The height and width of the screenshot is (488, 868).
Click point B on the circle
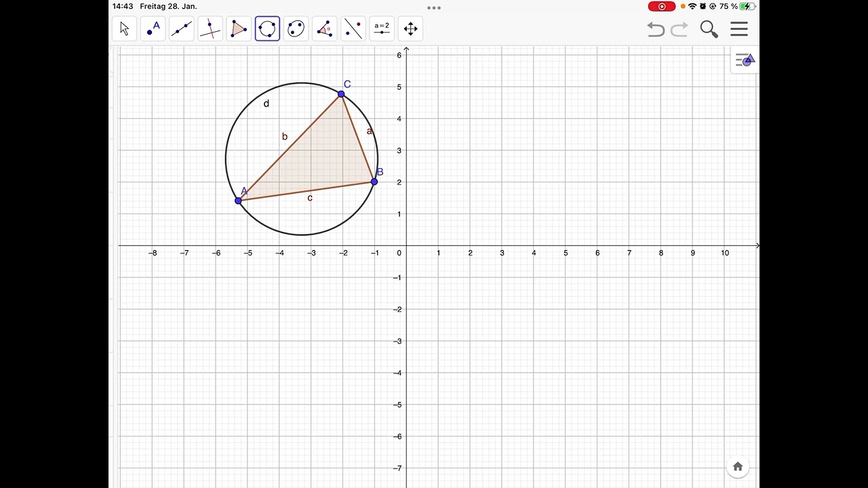click(374, 182)
